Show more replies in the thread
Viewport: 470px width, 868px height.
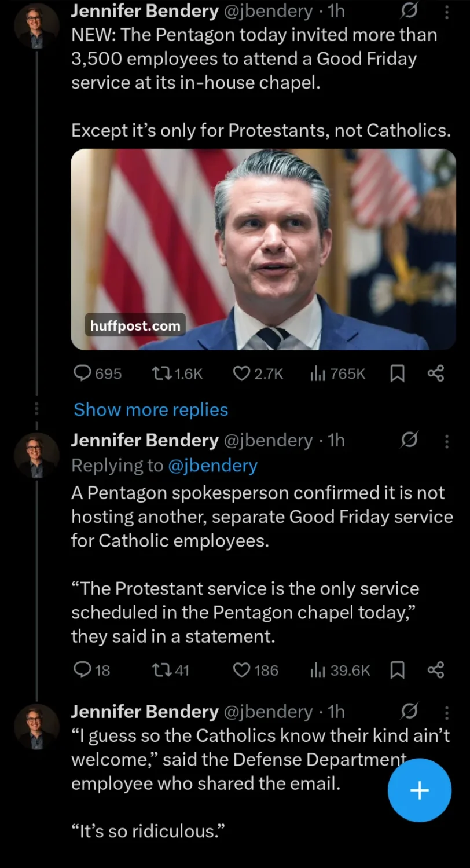[150, 410]
